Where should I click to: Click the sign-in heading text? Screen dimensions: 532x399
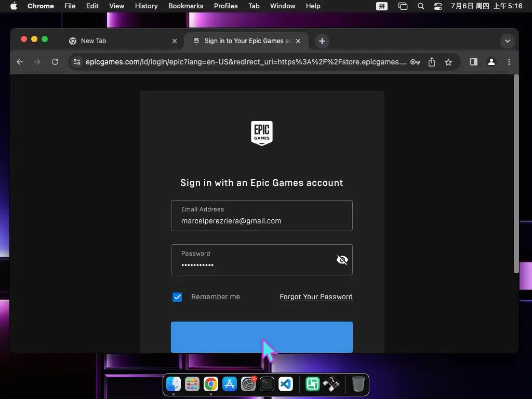(262, 183)
